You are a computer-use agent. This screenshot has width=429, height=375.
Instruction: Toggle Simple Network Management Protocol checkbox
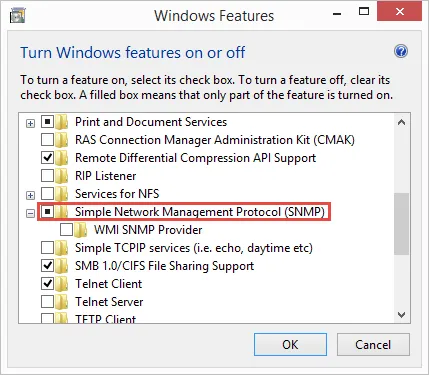click(x=47, y=212)
